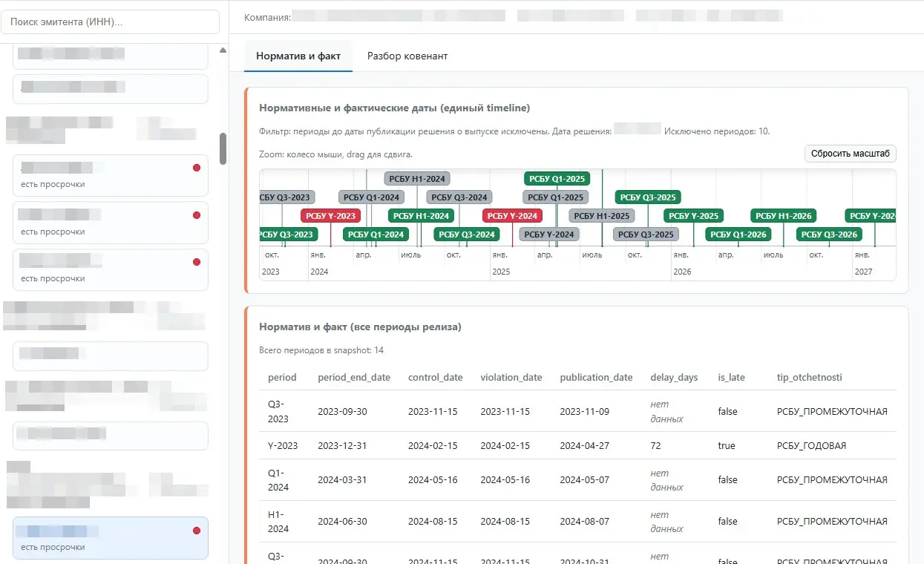Image resolution: width=924 pixels, height=564 pixels.
Task: Click delay value 72 in Y-2023 row
Action: click(x=656, y=446)
